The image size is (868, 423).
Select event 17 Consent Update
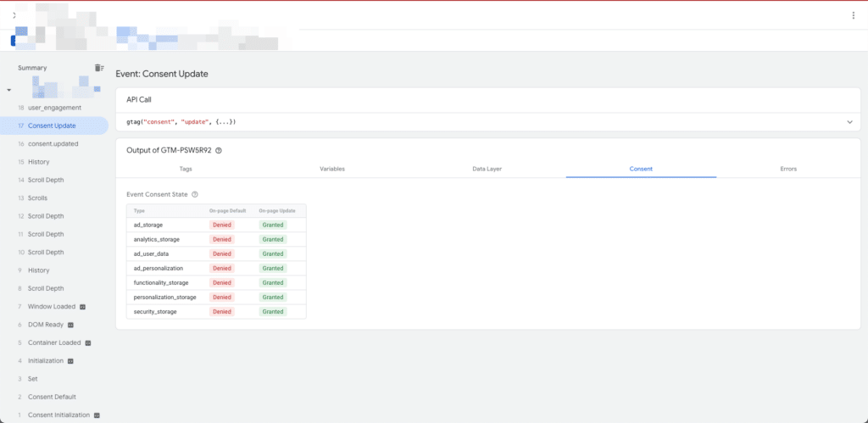(x=54, y=125)
